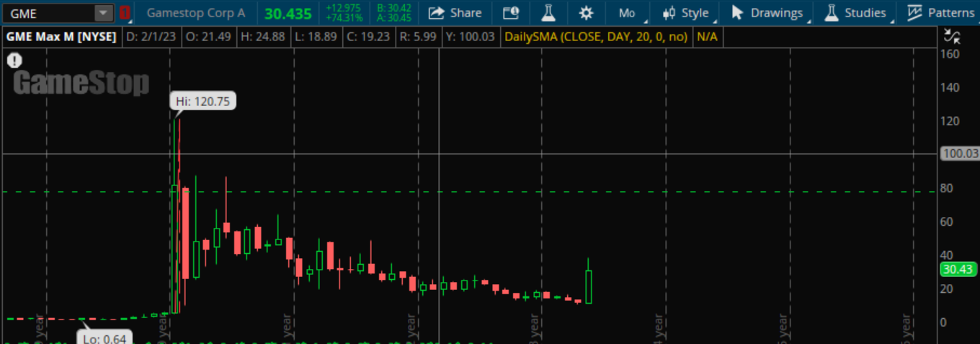The height and width of the screenshot is (344, 980).
Task: Open the Studies menu
Action: (x=856, y=13)
